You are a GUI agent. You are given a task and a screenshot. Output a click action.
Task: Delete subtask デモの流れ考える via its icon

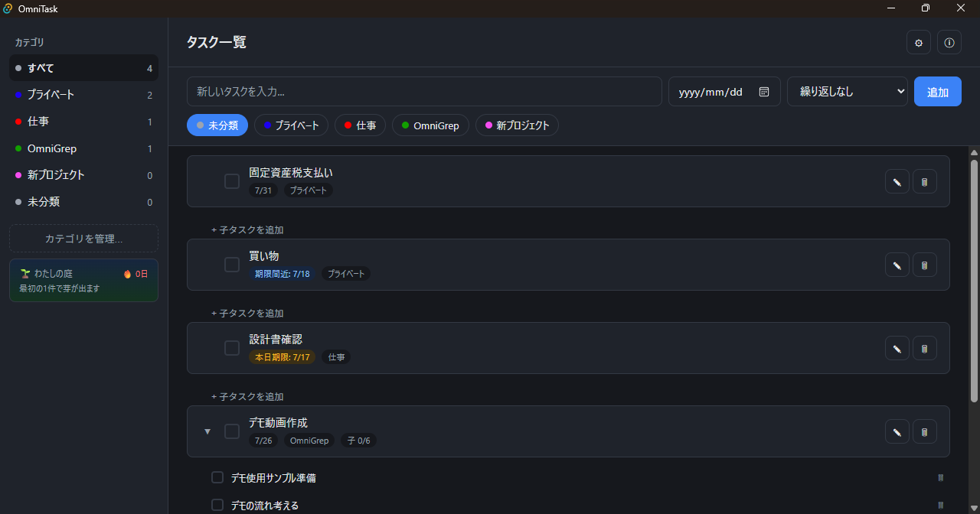click(x=941, y=506)
